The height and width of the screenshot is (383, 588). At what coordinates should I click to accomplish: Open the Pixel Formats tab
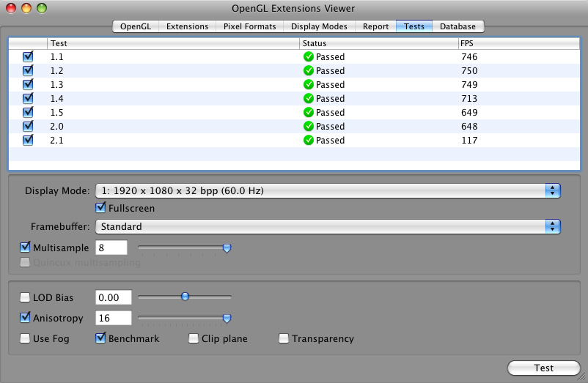click(250, 26)
